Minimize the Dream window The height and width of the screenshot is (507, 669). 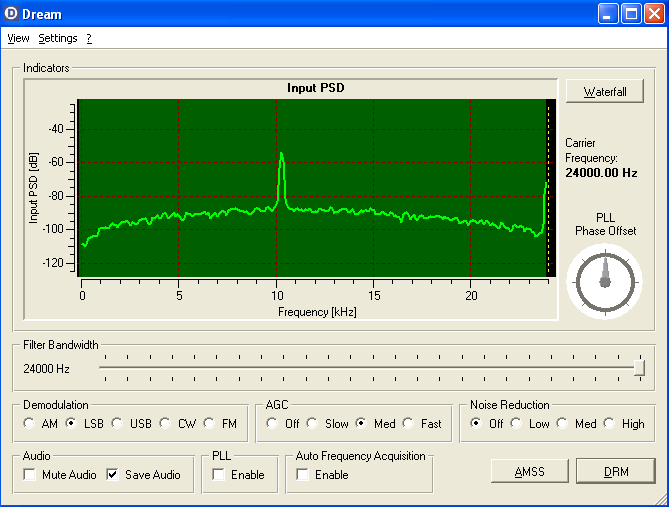(x=608, y=14)
